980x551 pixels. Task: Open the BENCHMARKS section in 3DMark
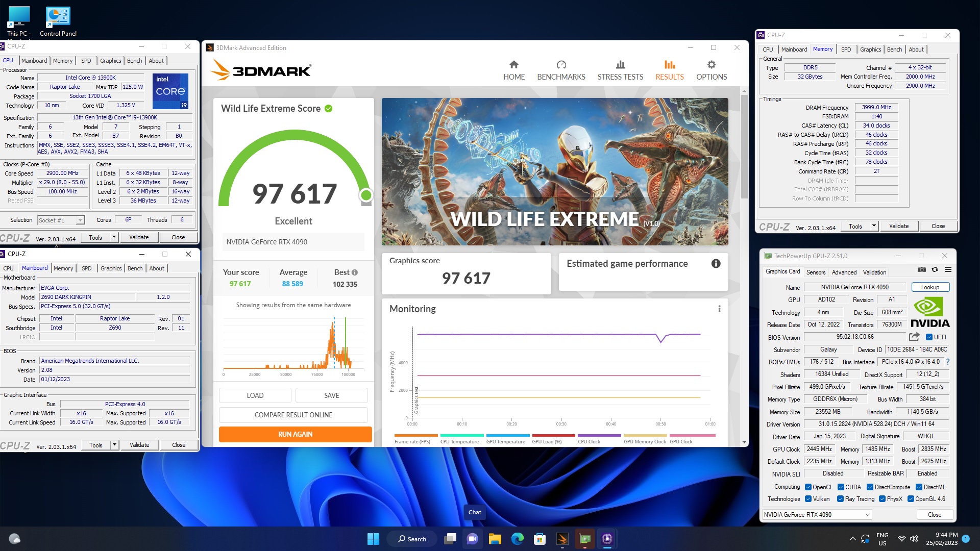(561, 70)
